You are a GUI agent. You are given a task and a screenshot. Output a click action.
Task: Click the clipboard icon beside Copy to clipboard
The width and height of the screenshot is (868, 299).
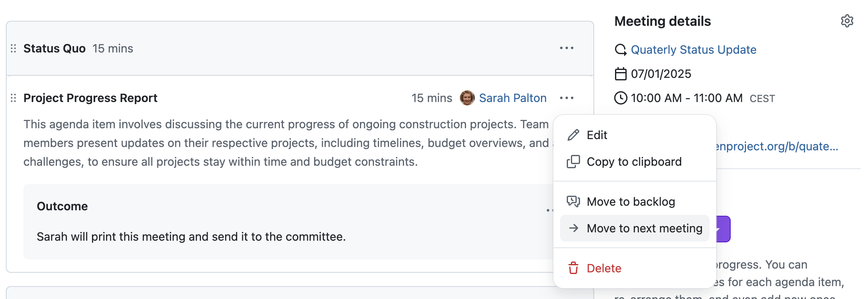point(574,162)
